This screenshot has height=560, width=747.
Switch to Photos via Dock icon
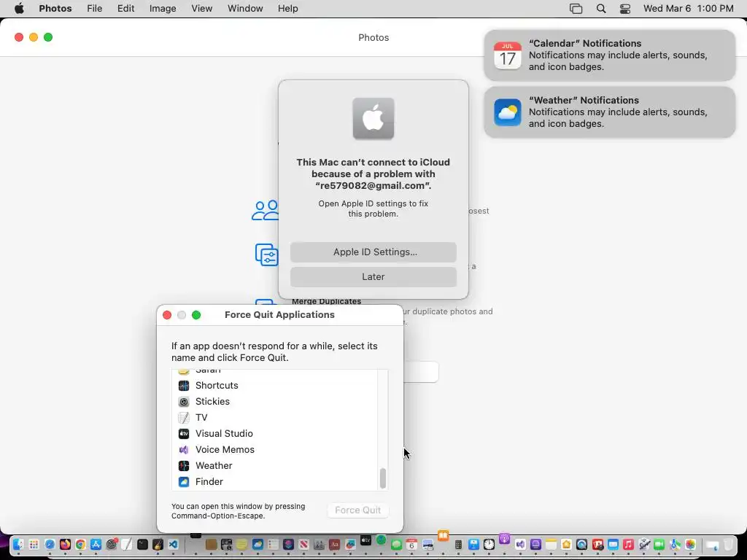pyautogui.click(x=690, y=544)
